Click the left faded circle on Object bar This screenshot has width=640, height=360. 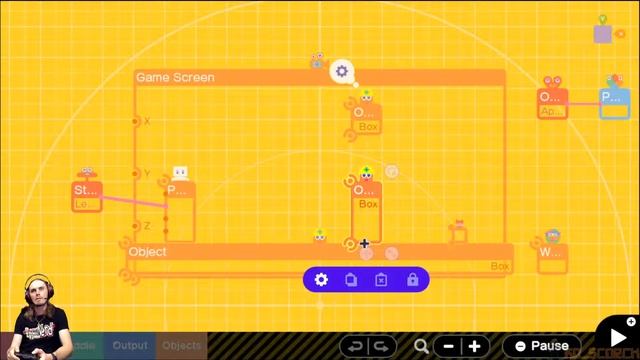tap(366, 254)
